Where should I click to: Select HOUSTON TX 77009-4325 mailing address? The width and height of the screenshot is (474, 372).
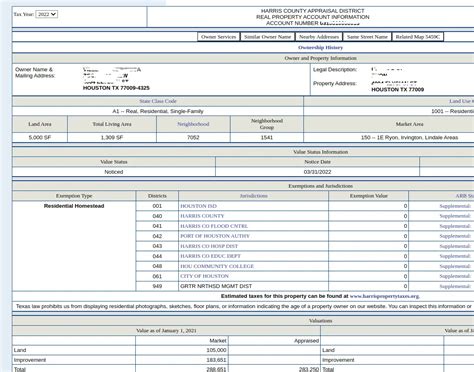(116, 88)
